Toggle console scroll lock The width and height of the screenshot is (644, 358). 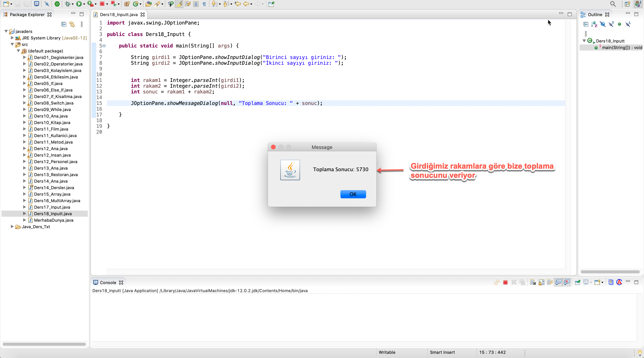[541, 282]
